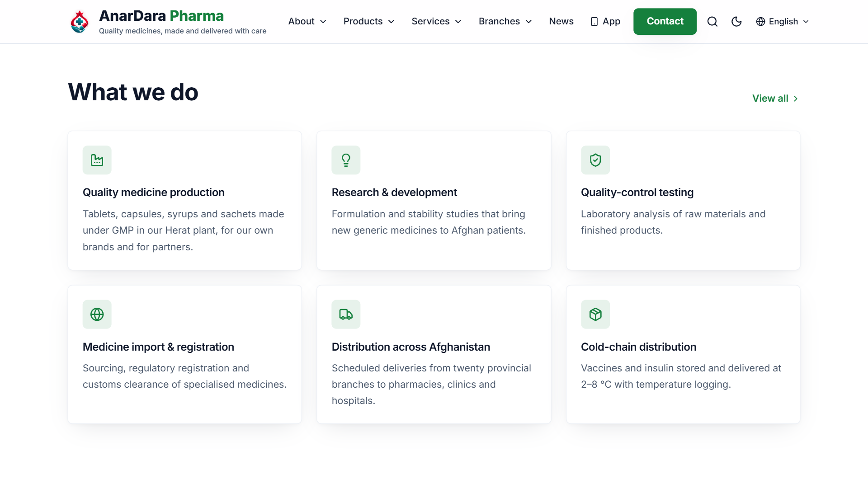Click the factory icon for medicine production
The width and height of the screenshot is (868, 488).
(x=97, y=160)
